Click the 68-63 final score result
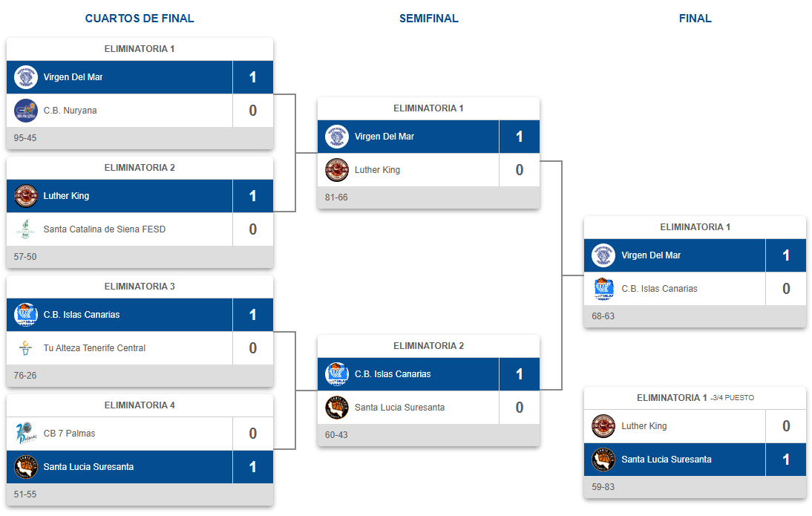812x516 pixels. [x=603, y=316]
